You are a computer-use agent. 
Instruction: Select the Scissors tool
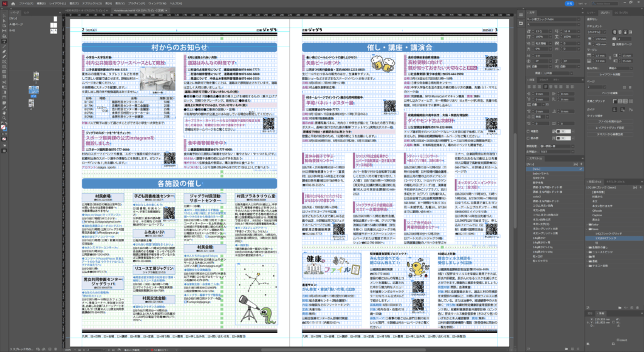(x=4, y=82)
